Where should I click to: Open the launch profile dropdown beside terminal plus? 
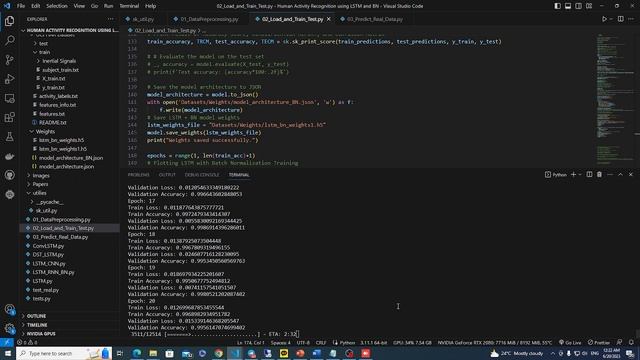[x=580, y=175]
